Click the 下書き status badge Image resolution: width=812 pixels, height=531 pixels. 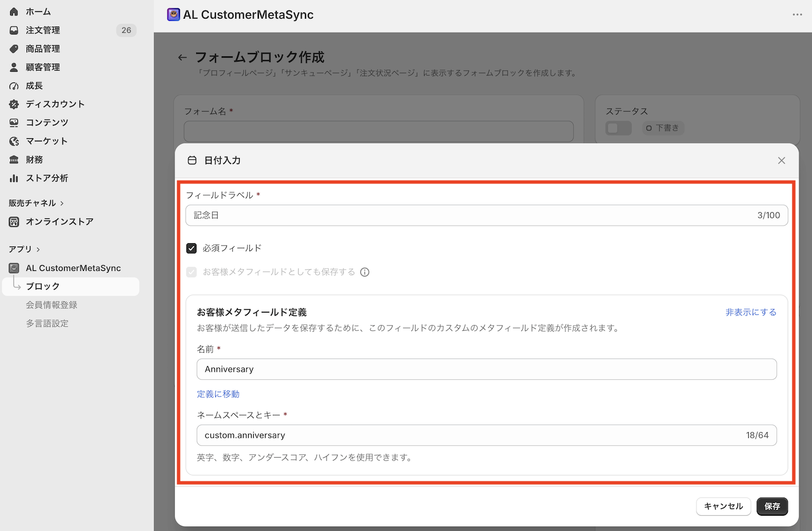pyautogui.click(x=663, y=128)
